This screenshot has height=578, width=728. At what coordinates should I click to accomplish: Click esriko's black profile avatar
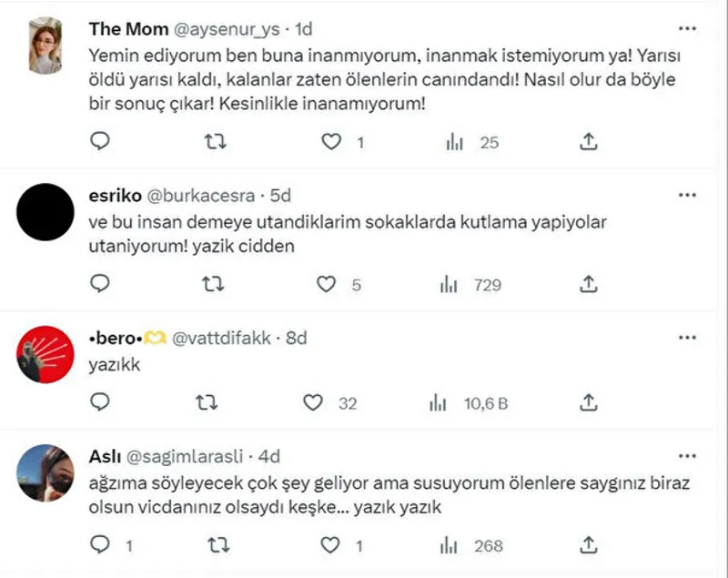[45, 211]
